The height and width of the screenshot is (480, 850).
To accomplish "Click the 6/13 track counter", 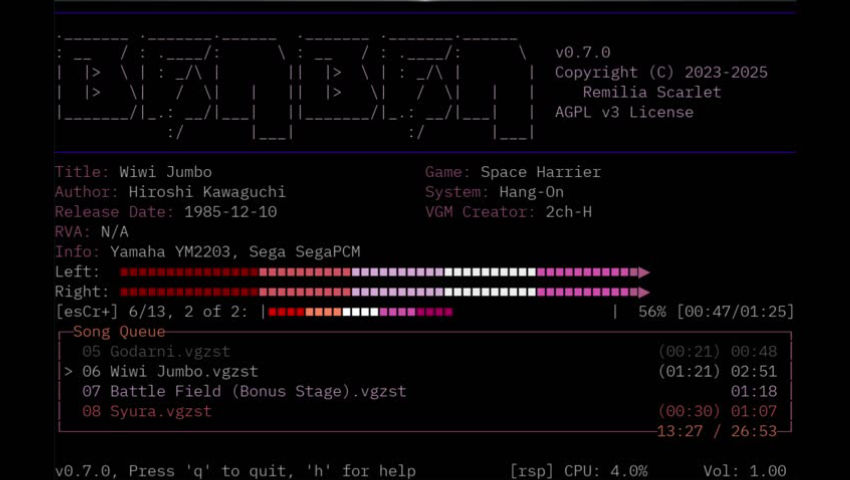I will coord(133,312).
